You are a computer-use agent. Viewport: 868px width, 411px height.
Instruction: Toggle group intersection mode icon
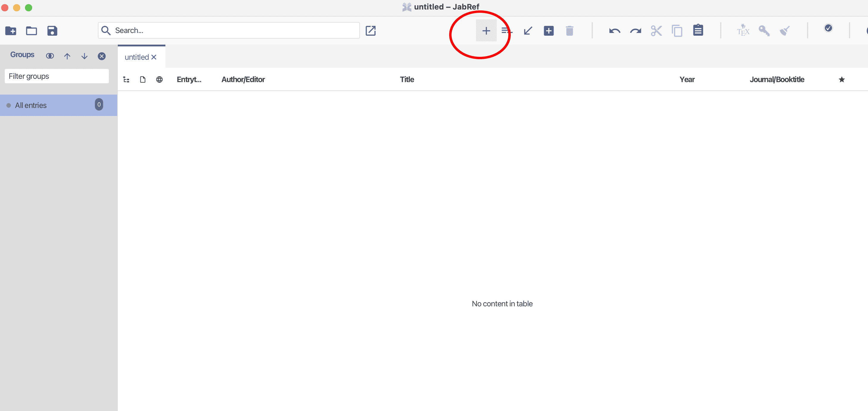click(50, 56)
